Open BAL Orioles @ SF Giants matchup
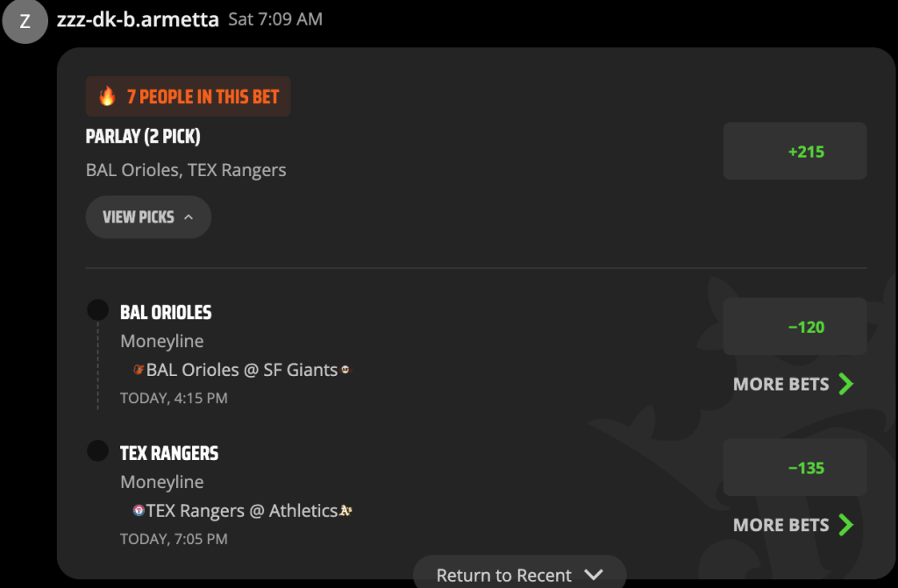This screenshot has height=588, width=898. tap(242, 370)
